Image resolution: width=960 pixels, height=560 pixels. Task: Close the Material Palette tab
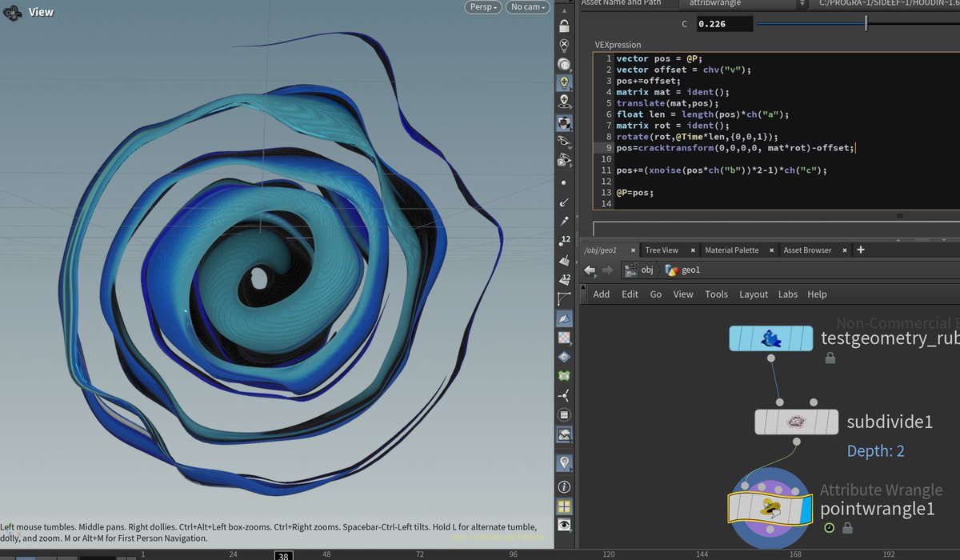[770, 250]
